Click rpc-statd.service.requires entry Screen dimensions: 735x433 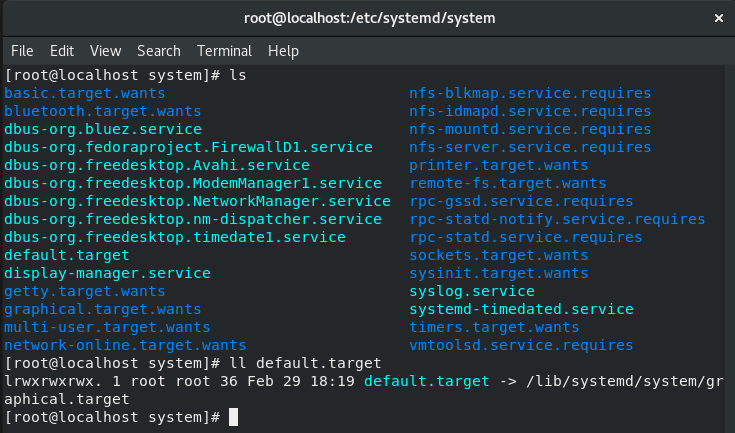[x=526, y=237]
